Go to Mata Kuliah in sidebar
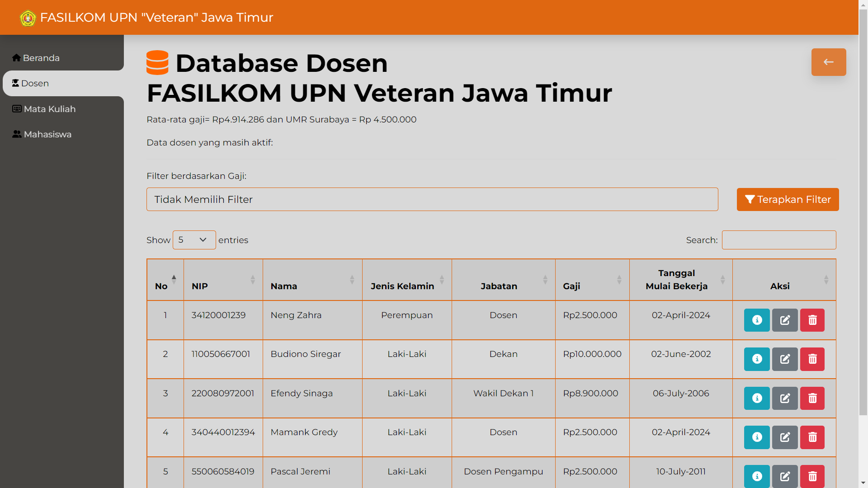Screen dimensions: 868x488 [44, 109]
